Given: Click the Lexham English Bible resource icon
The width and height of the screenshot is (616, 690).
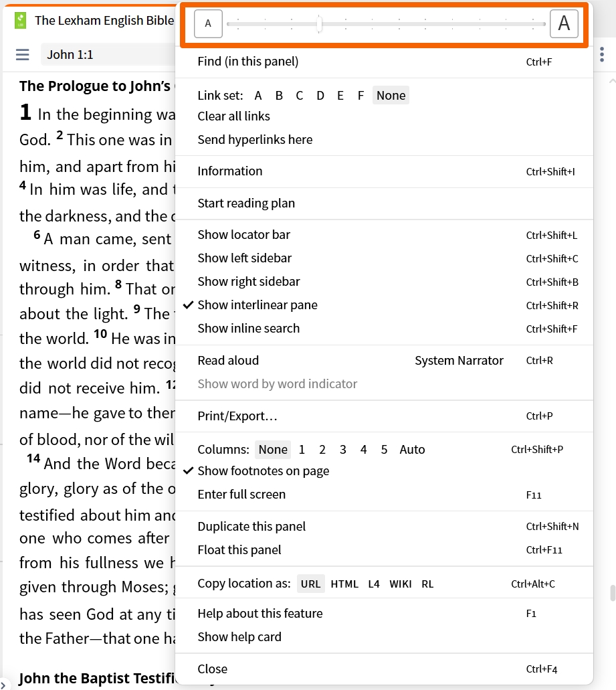Looking at the screenshot, I should coord(20,20).
